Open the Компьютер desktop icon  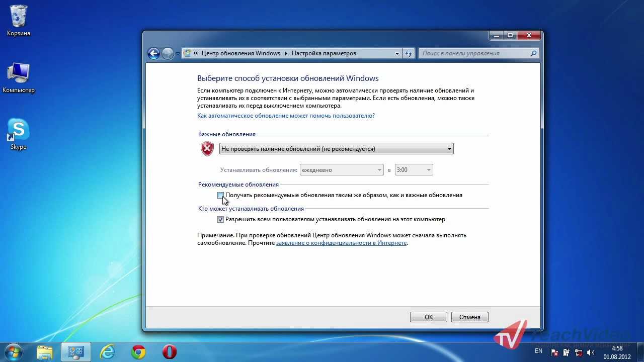[19, 78]
